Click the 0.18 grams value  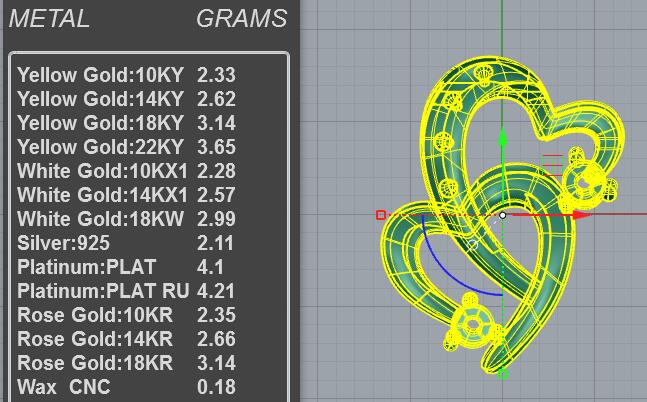216,387
